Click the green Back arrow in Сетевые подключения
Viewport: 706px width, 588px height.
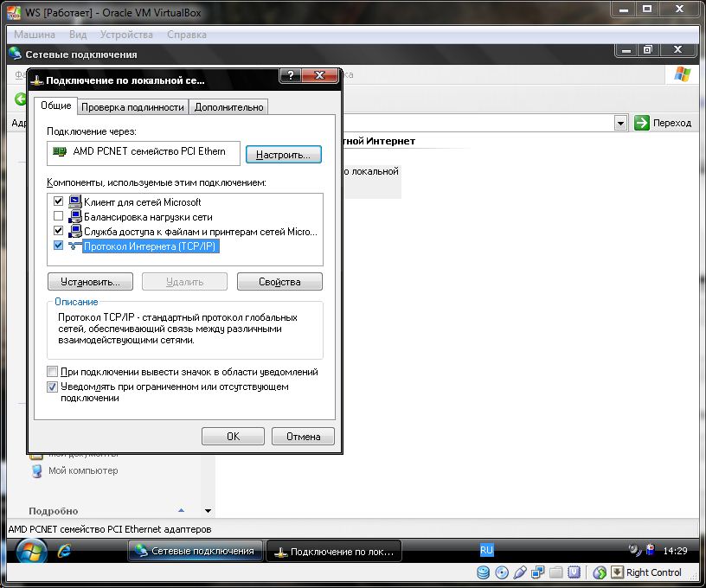pos(21,99)
